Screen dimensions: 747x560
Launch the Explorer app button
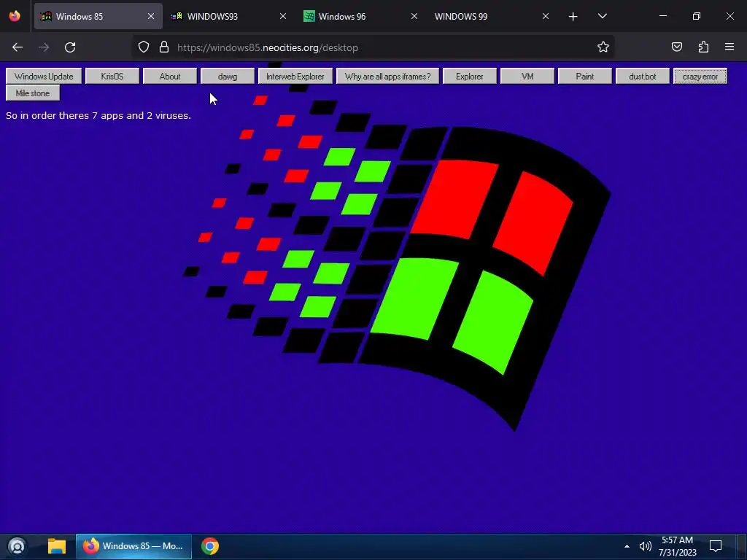470,76
